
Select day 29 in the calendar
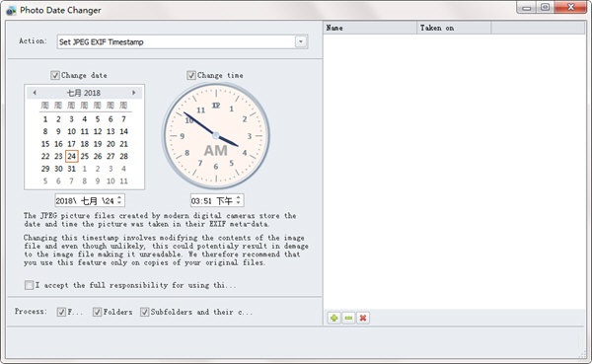(x=45, y=169)
